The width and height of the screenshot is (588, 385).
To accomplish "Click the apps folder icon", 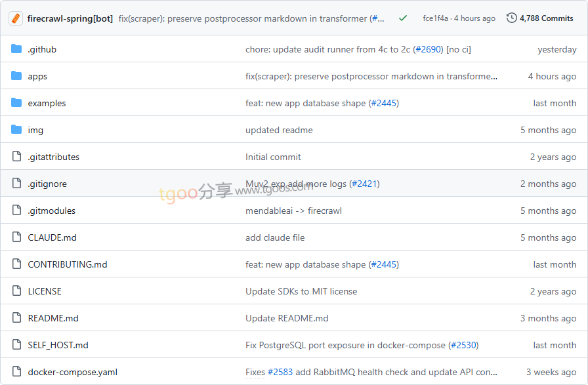I will point(16,76).
